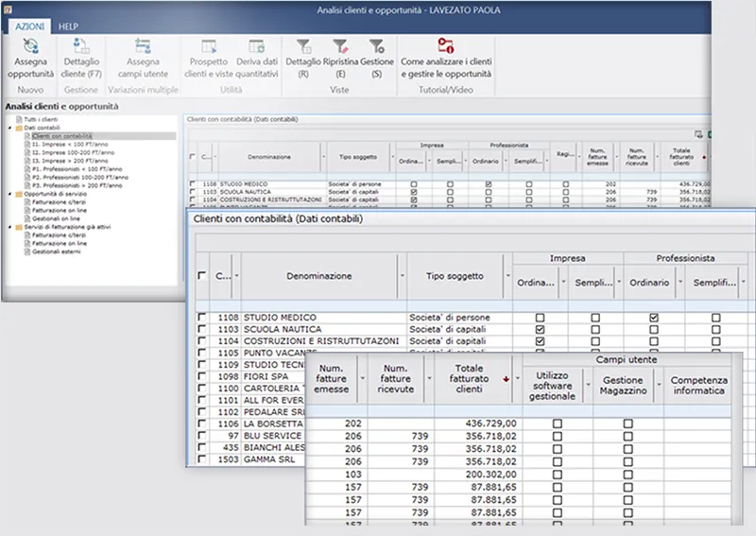Screen dimensions: 756x536
Task: Click the Tipo soggetto filter row cell in the enlarged grid
Action: (459, 305)
